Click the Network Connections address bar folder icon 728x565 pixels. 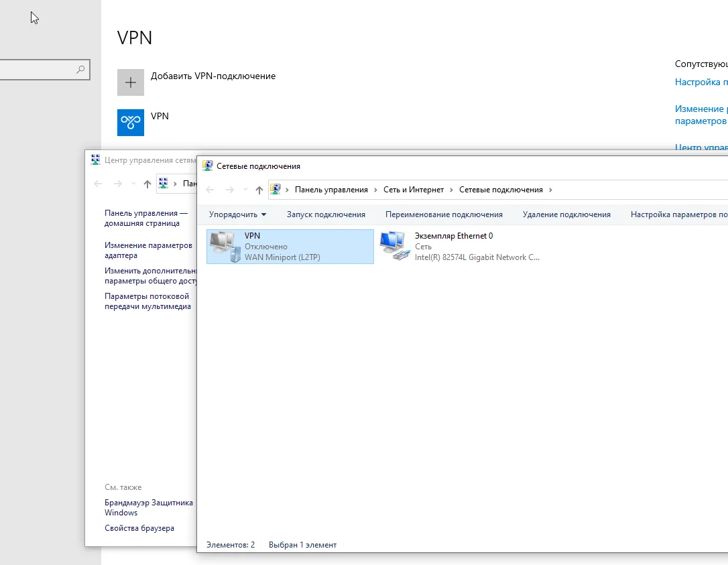pos(276,190)
